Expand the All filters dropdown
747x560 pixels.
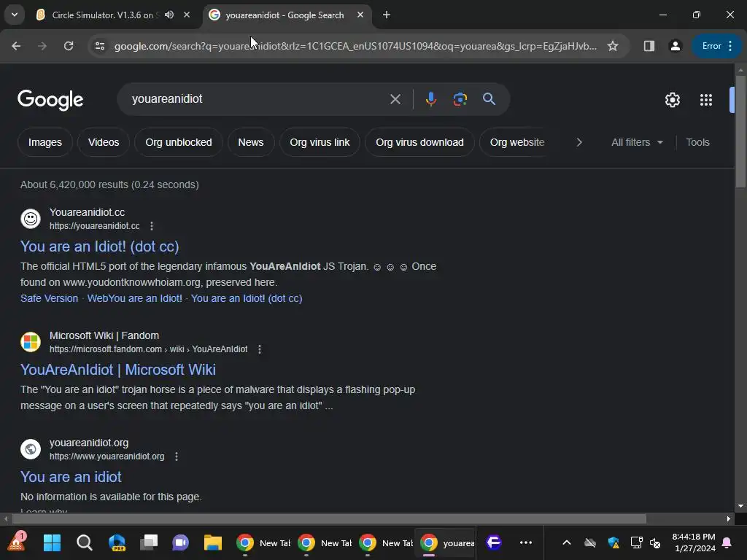pos(637,142)
